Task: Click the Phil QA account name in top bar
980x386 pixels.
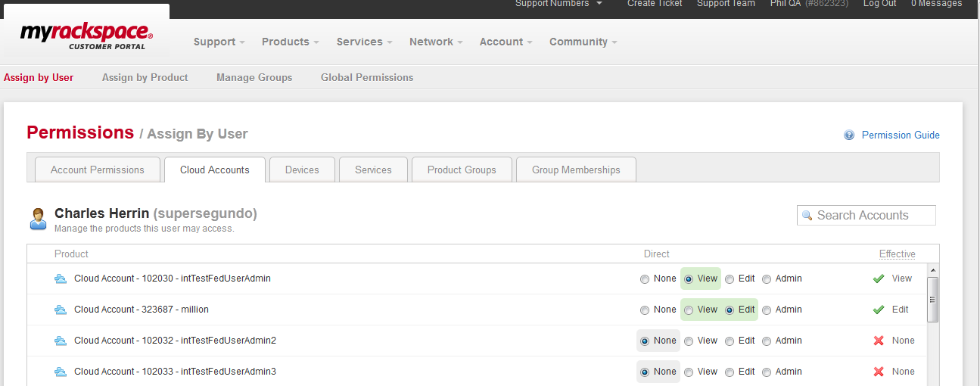Action: pyautogui.click(x=786, y=4)
